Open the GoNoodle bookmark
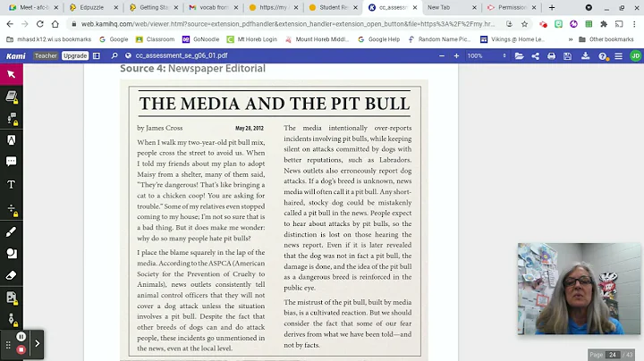 click(201, 39)
